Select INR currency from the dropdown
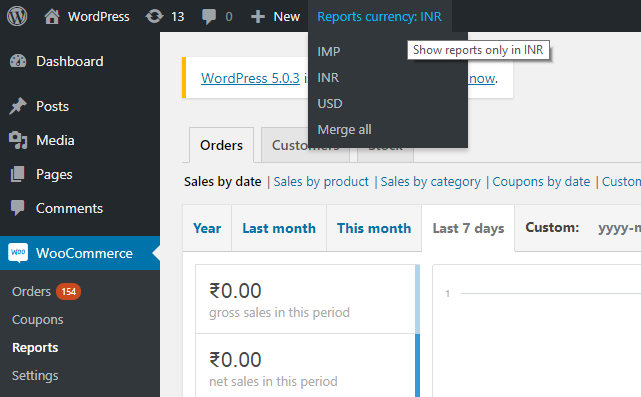The height and width of the screenshot is (397, 641). pos(328,78)
